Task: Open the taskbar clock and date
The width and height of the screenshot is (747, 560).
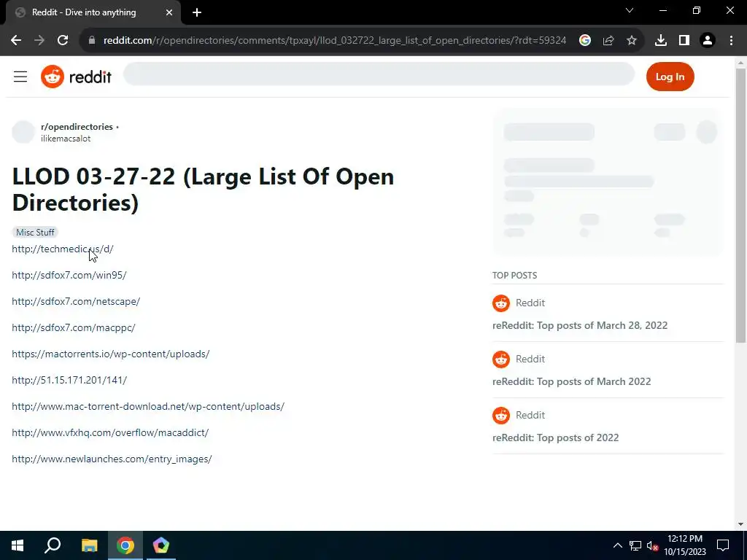Action: tap(684, 545)
